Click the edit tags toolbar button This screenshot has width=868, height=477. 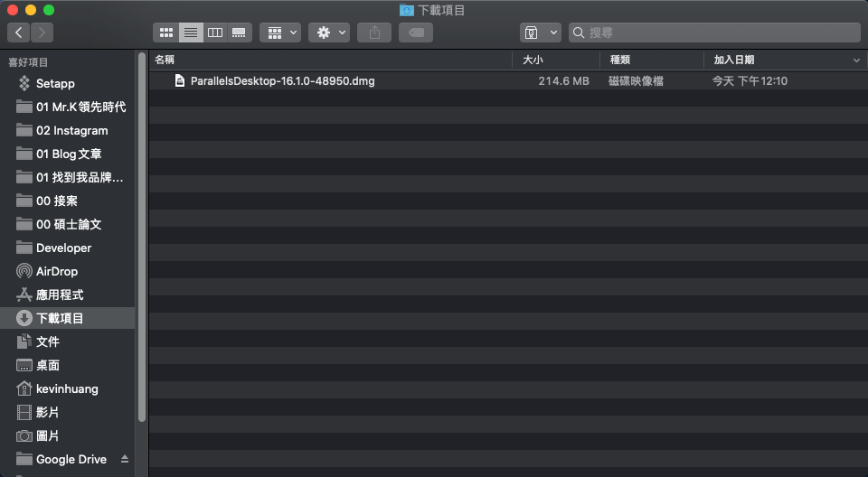[x=416, y=33]
